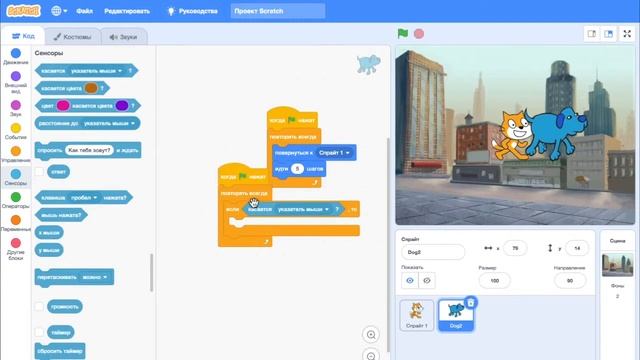Switch to the Звуки tab
Viewport: 640px width, 360px height.
(x=123, y=37)
